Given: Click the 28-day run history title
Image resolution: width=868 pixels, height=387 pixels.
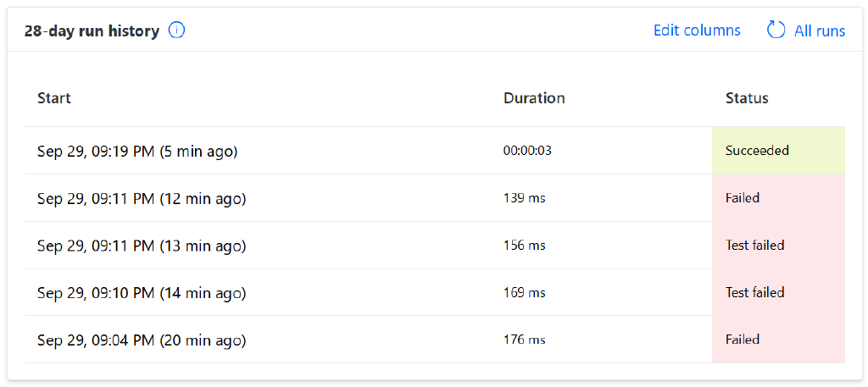Looking at the screenshot, I should point(92,31).
